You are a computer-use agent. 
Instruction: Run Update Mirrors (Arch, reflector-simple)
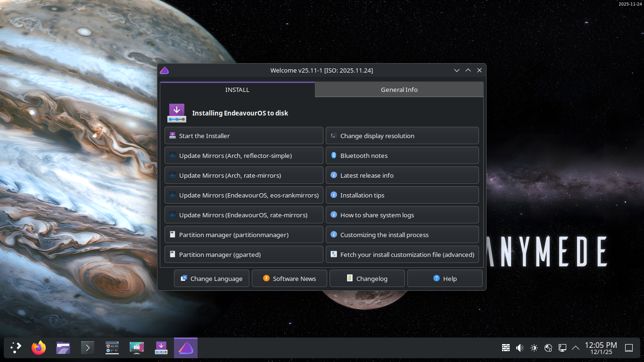244,156
